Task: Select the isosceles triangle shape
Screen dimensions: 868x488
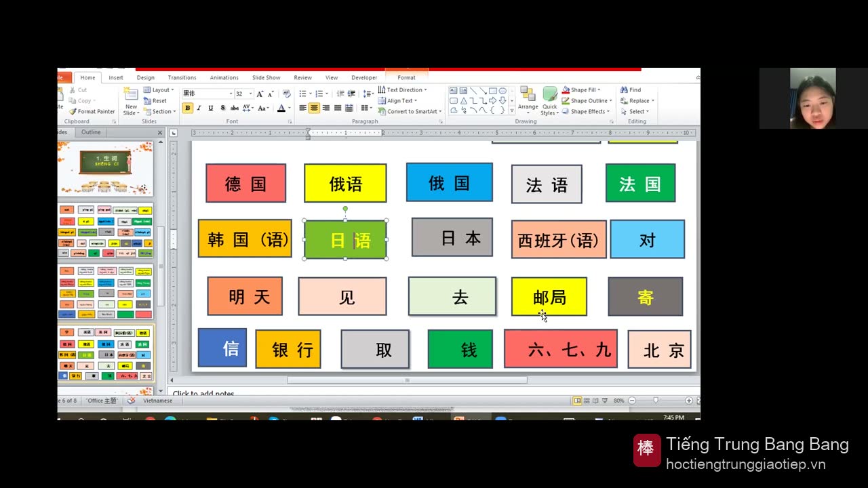Action: tap(463, 100)
